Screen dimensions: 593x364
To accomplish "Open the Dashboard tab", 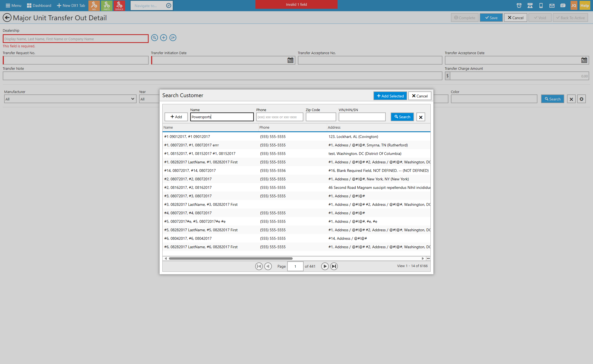I will [39, 5].
